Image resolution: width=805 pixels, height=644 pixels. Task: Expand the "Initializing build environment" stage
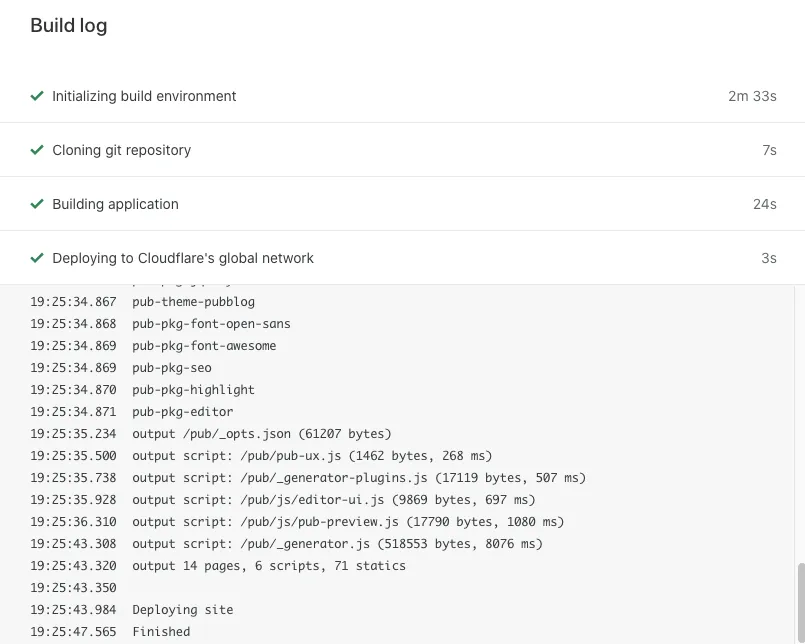coord(144,96)
